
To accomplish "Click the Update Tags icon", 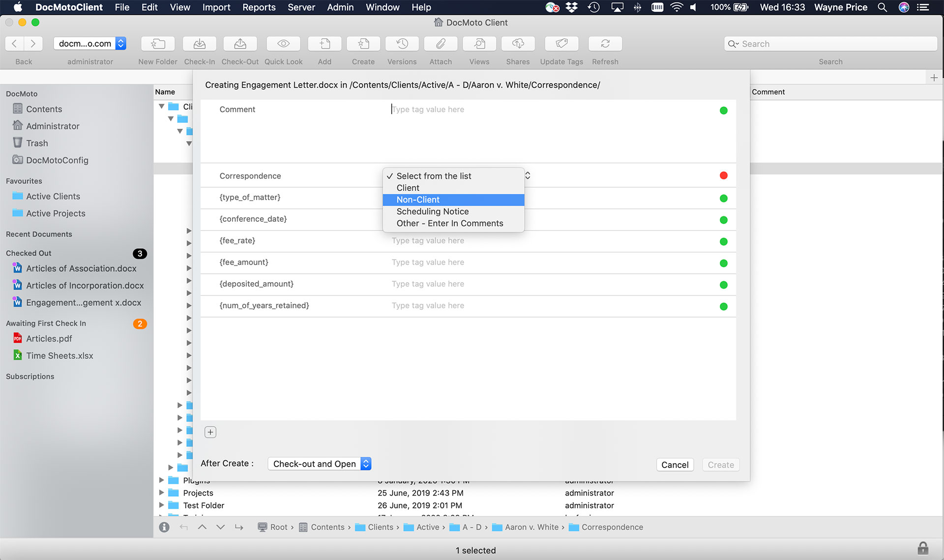I will pos(561,44).
